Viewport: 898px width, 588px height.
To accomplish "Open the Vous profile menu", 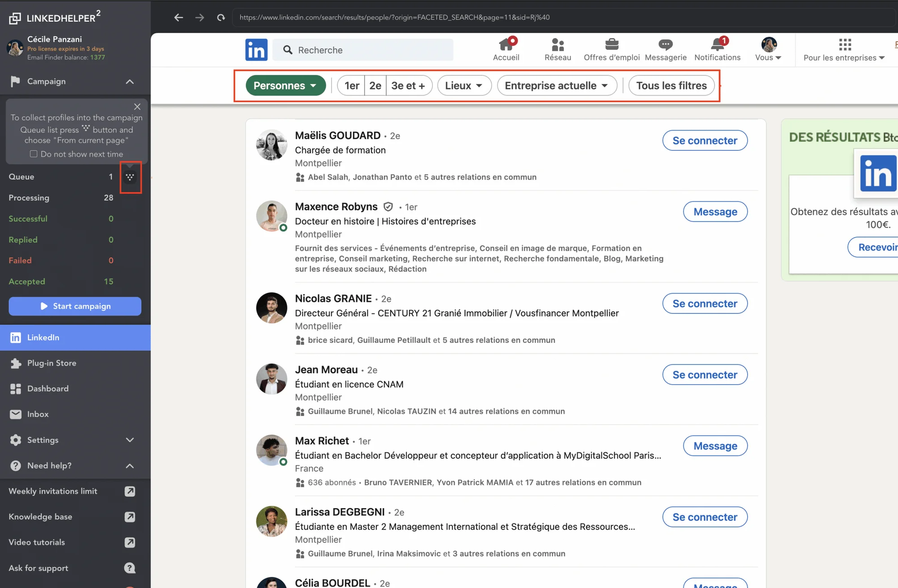I will pos(768,50).
